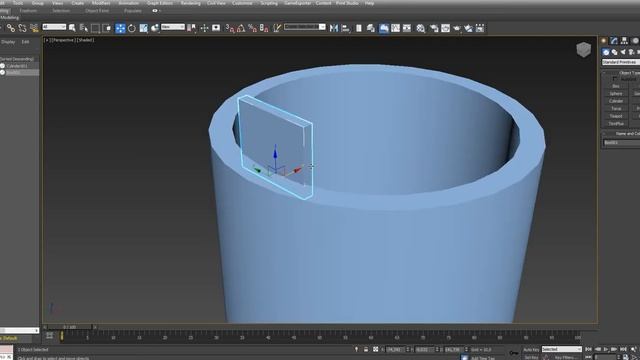Click the Mirror tool icon
Viewport: 640px width, 360px height.
334,28
